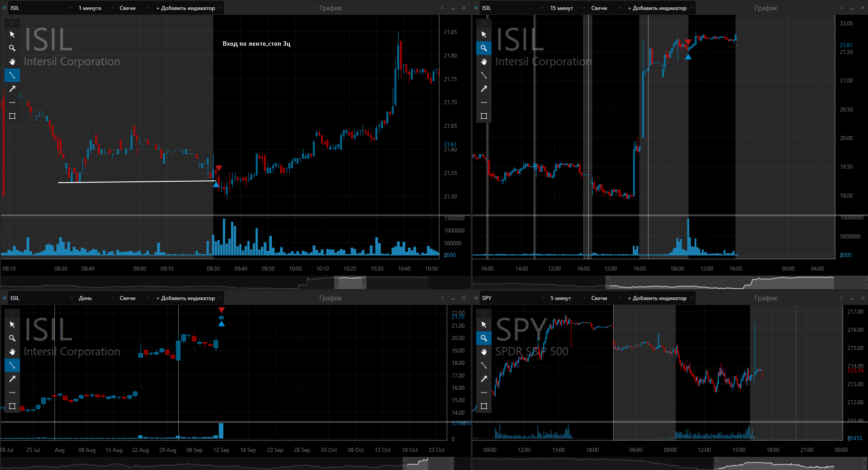Select the cursor tool in the daily ISIL chart
This screenshot has width=868, height=470.
(x=12, y=325)
